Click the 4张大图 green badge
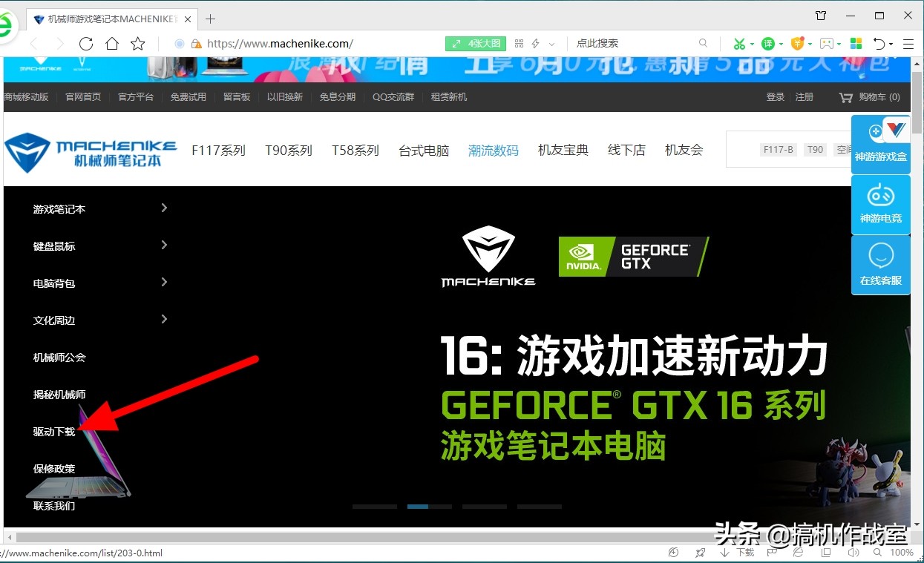 click(475, 43)
